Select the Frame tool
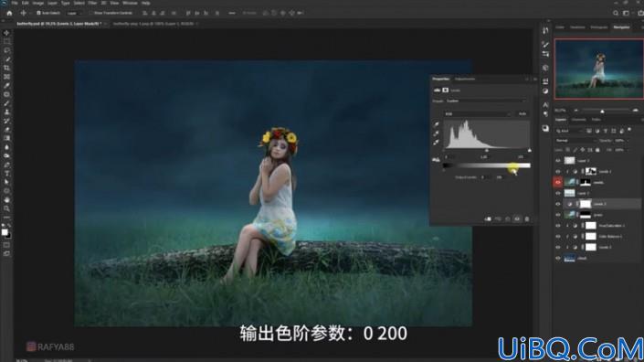This screenshot has height=362, width=644. tap(6, 77)
